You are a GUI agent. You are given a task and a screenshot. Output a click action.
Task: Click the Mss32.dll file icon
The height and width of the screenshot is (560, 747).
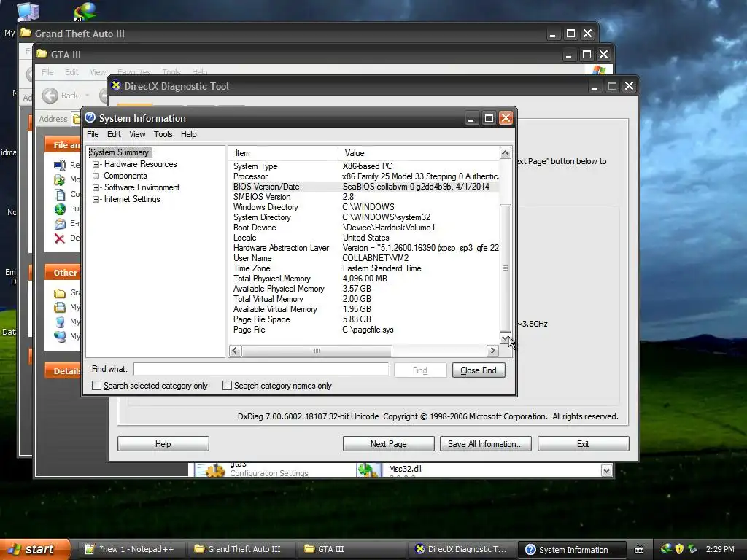point(370,470)
